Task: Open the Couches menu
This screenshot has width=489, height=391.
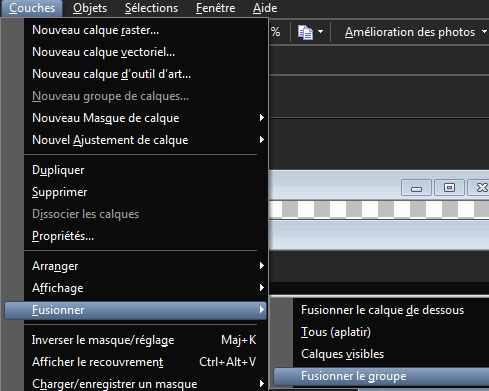Action: tap(32, 8)
